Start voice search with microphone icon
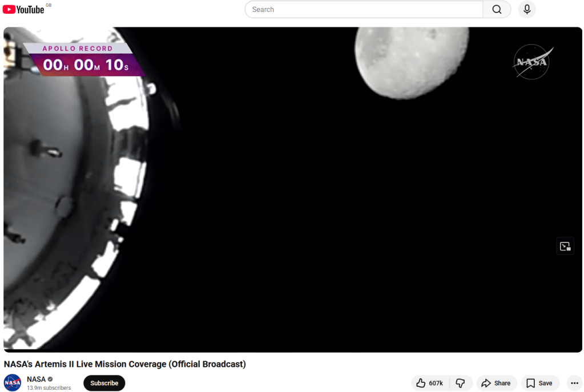 [526, 10]
